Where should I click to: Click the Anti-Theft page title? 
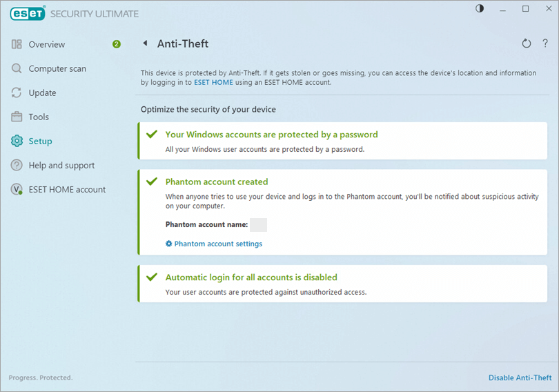[x=182, y=44]
